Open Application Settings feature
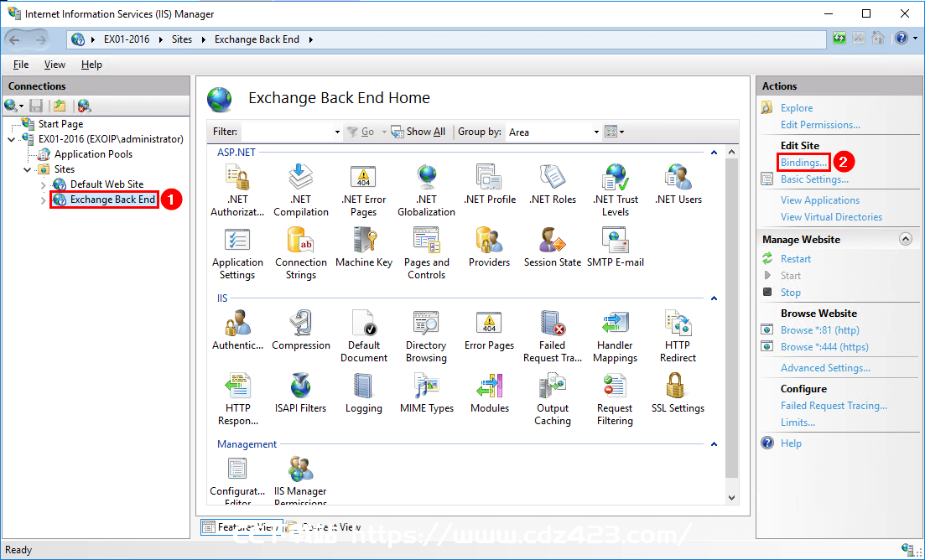This screenshot has width=925, height=560. tap(237, 254)
